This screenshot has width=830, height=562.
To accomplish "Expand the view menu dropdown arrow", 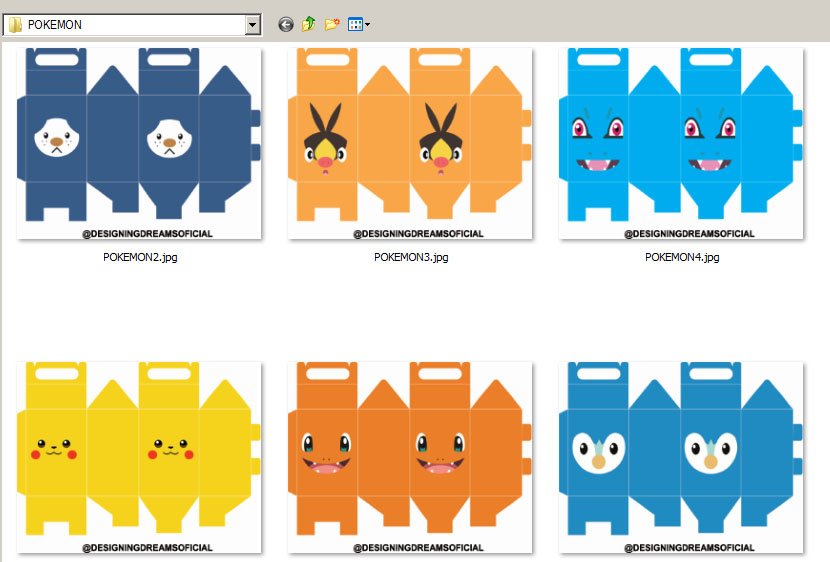I will (x=367, y=25).
